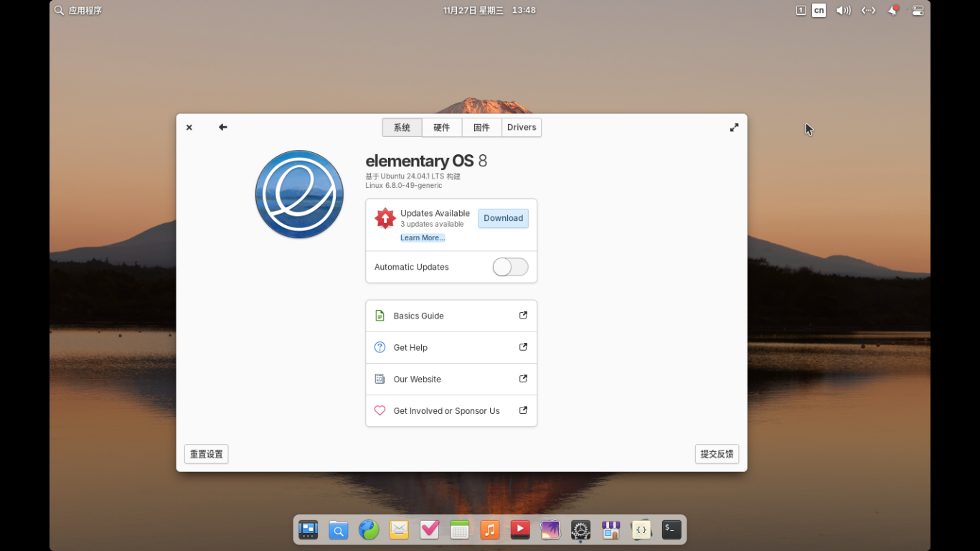This screenshot has width=980, height=551.
Task: Toggle the Automatic Updates switch
Action: click(x=510, y=267)
